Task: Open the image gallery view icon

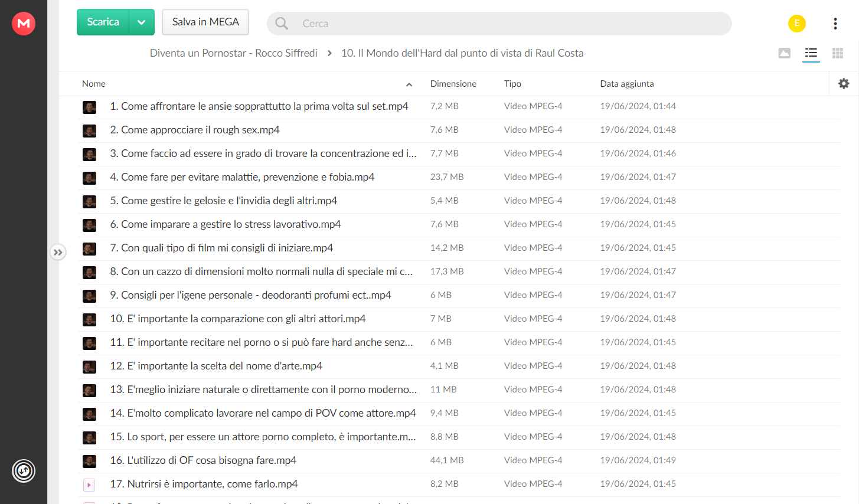Action: 785,54
